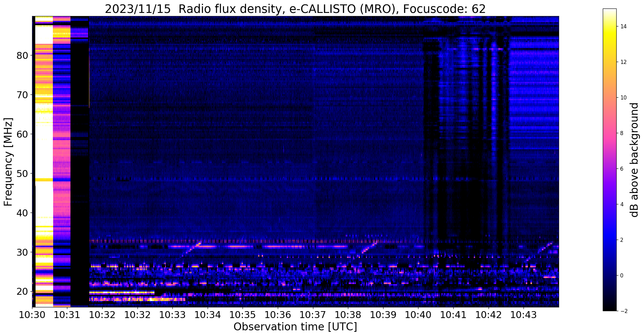Click the dB above background colorbar

(609, 160)
